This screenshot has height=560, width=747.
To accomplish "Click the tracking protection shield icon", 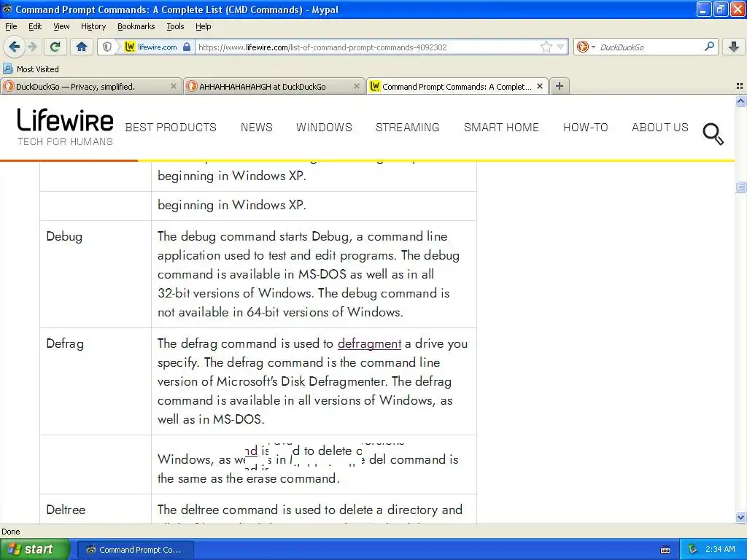I will (107, 47).
